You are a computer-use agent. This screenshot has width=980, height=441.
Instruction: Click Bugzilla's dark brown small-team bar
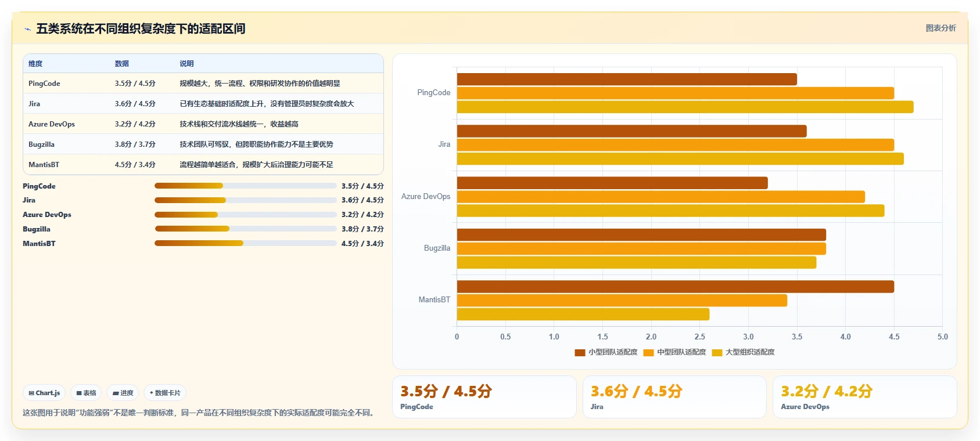[x=641, y=235]
